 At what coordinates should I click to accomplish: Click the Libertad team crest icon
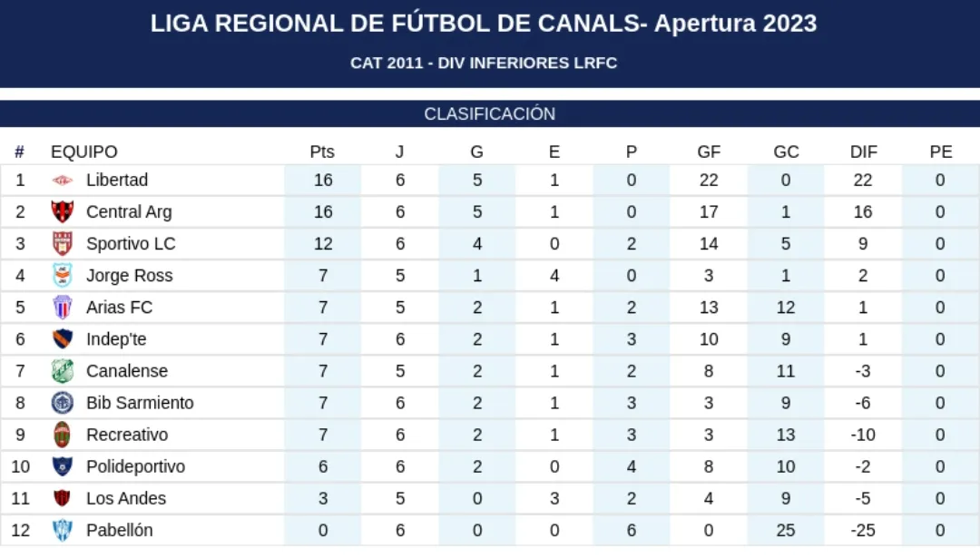62,181
